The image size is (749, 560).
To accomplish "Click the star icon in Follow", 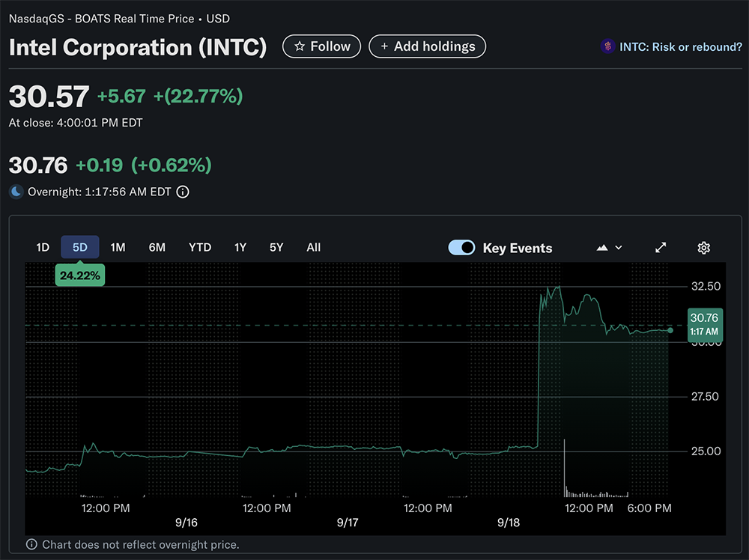I will (x=300, y=46).
